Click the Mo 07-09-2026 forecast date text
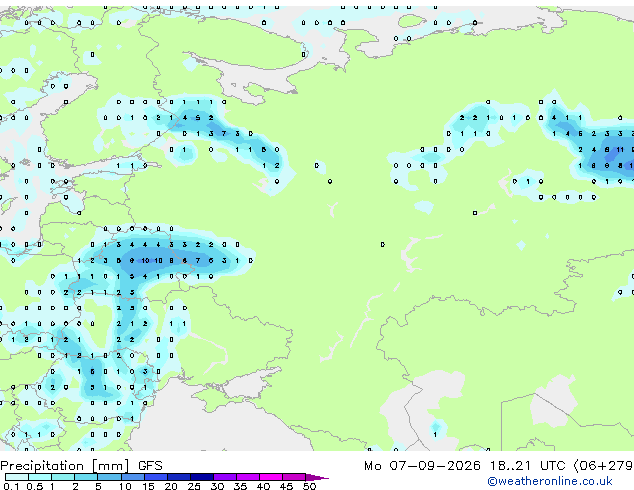Image resolution: width=634 pixels, height=490 pixels. [422, 466]
